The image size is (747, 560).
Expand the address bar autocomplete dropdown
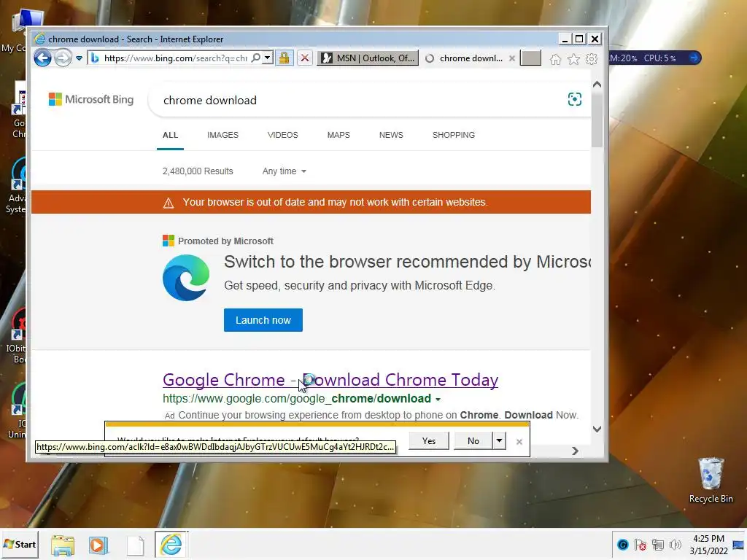(x=268, y=58)
